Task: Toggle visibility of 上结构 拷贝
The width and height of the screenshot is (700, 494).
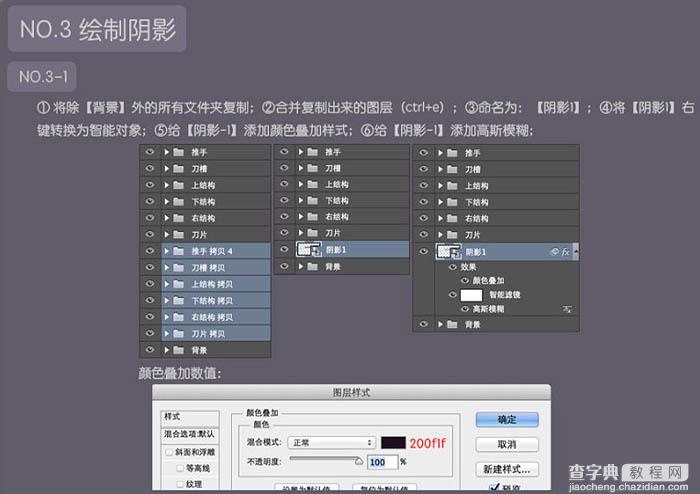Action: (x=150, y=284)
